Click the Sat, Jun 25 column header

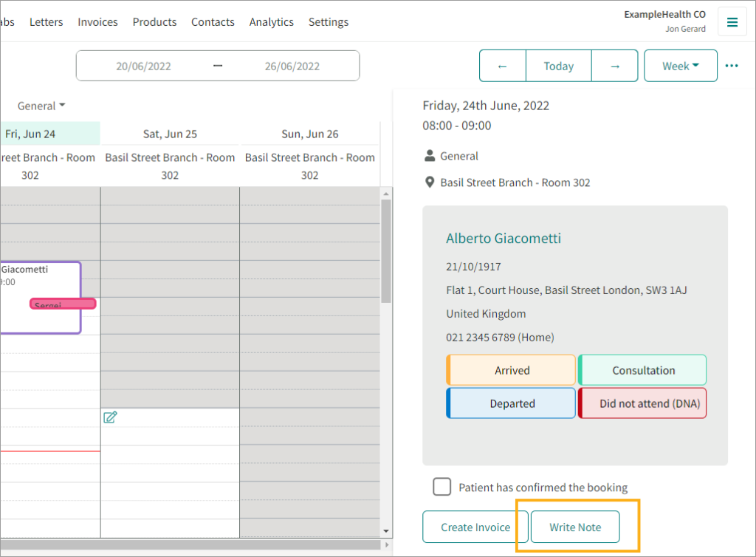170,134
